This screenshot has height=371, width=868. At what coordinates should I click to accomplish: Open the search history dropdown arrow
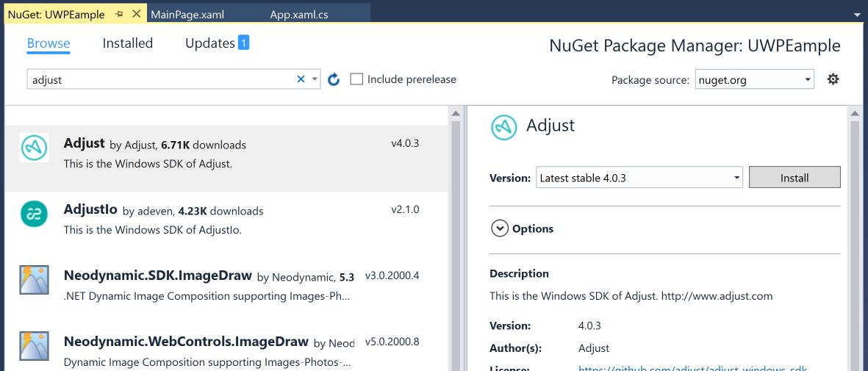click(315, 79)
